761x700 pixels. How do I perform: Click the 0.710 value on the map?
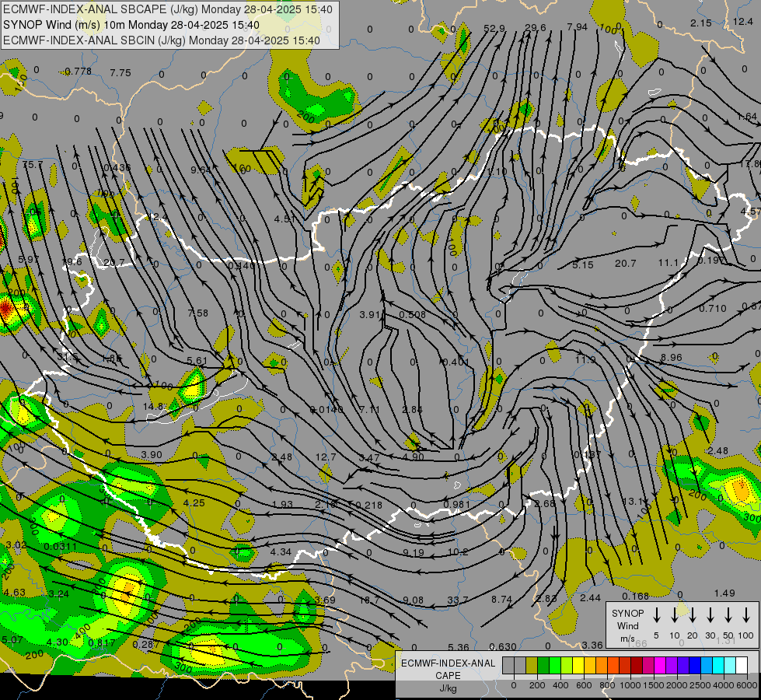point(713,309)
